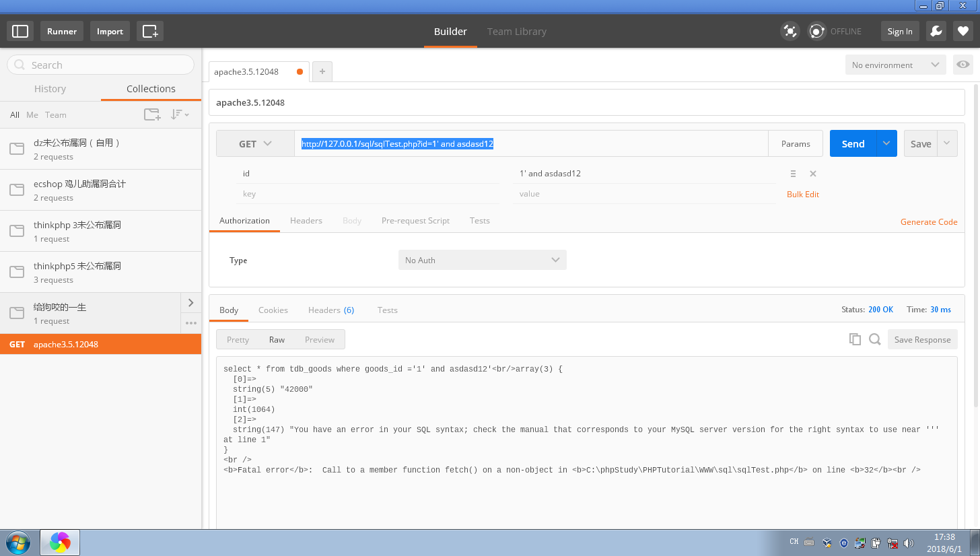Screen dimensions: 980x556
Task: Select the request Headers tab
Action: (x=306, y=220)
